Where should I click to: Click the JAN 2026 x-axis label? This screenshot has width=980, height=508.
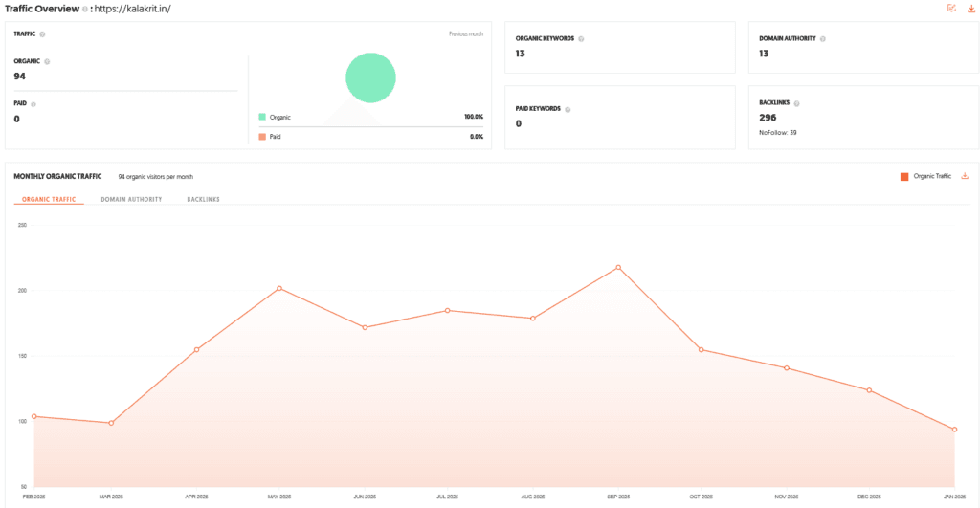[954, 497]
